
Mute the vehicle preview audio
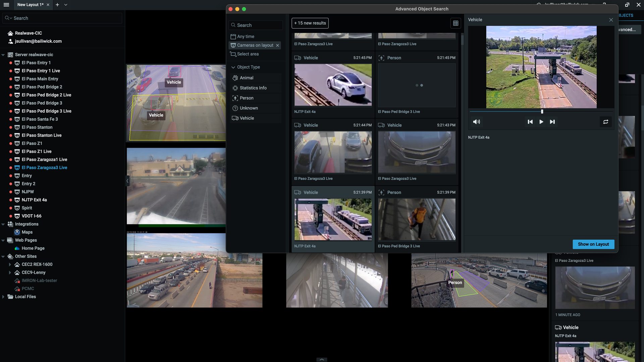pyautogui.click(x=476, y=122)
